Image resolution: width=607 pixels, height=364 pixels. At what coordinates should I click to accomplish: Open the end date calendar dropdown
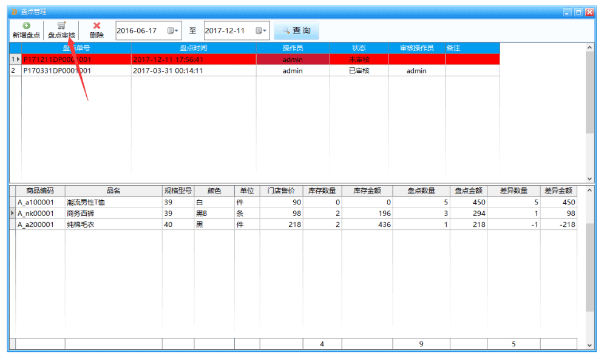tap(261, 30)
